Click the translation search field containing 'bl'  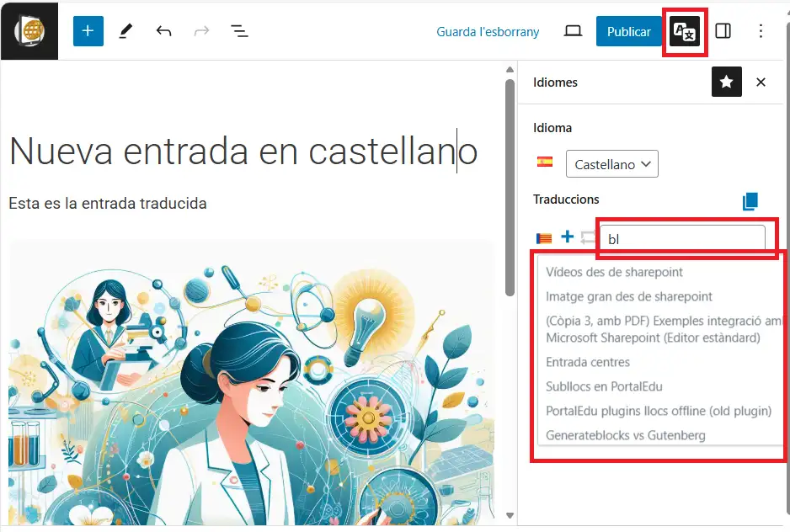(682, 239)
